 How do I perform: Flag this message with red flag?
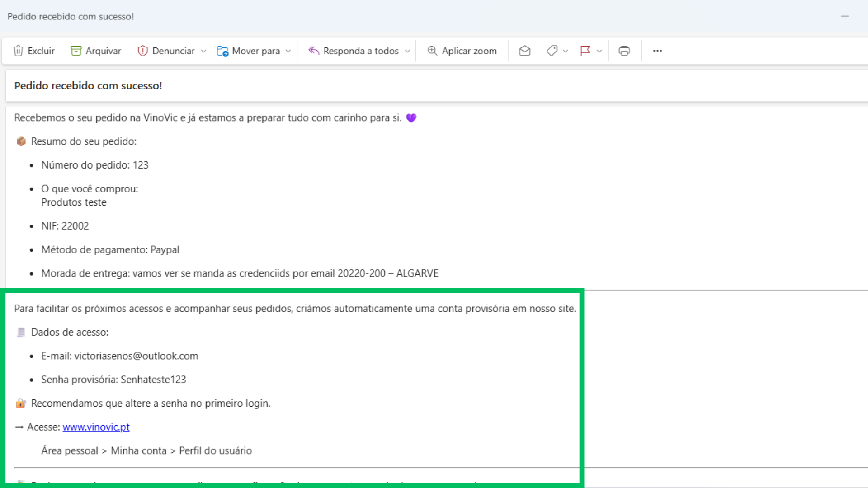click(585, 51)
